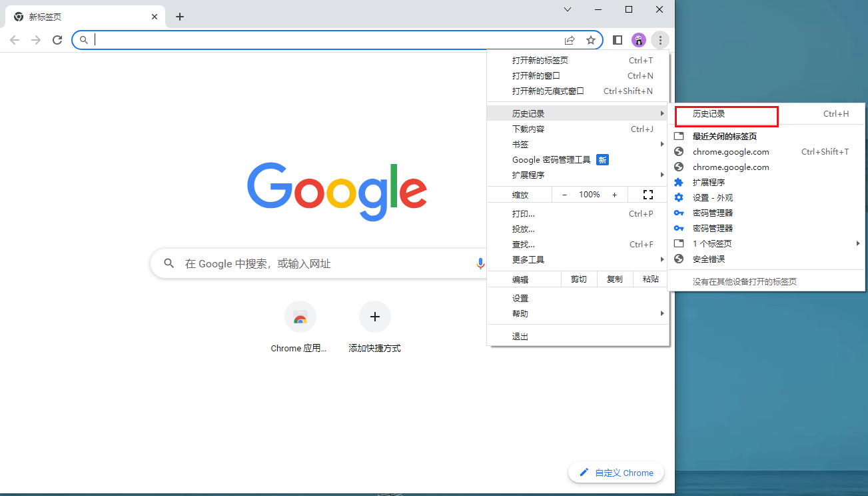Image resolution: width=868 pixels, height=496 pixels.
Task: Expand the 书签 submenu
Action: click(578, 144)
